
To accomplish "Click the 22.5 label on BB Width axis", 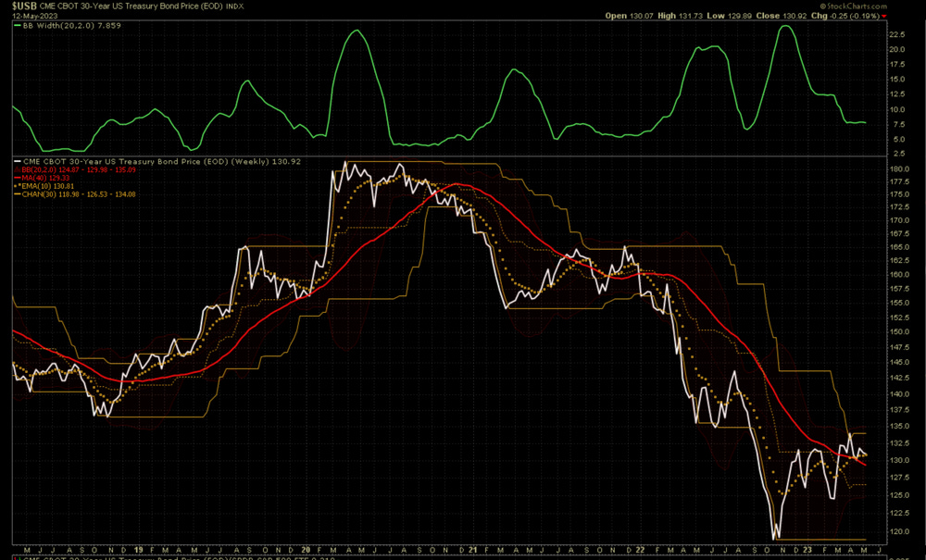I will [896, 34].
